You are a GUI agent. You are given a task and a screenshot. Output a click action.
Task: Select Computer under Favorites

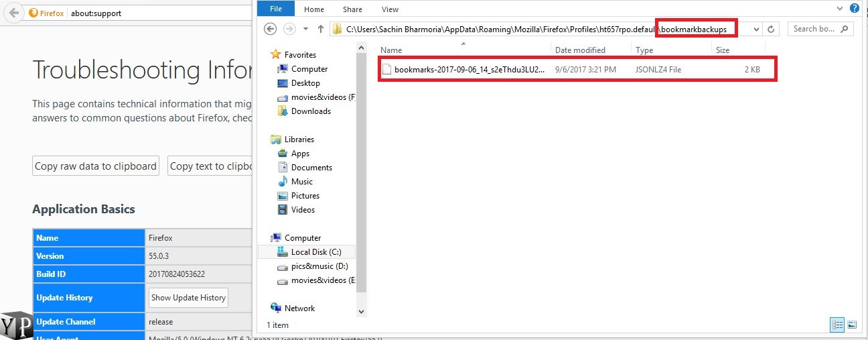pyautogui.click(x=309, y=69)
